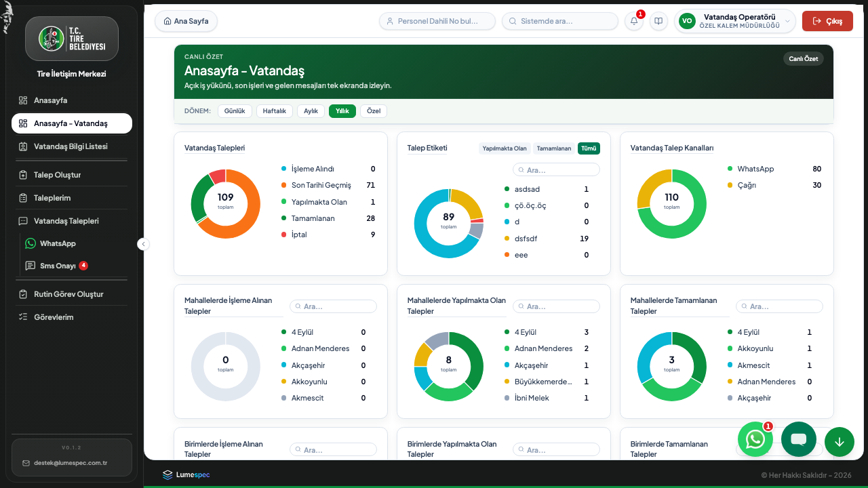The width and height of the screenshot is (868, 488).
Task: Click the VO user avatar
Action: click(687, 21)
